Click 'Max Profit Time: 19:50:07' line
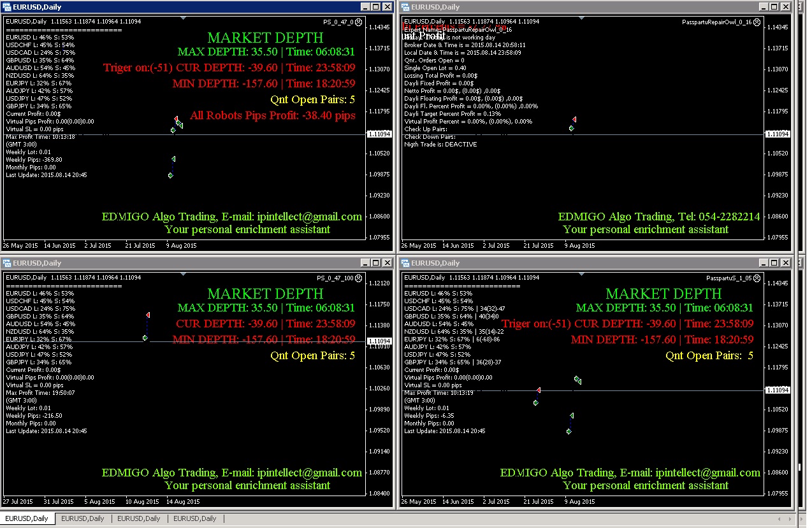The height and width of the screenshot is (528, 812). pos(40,393)
